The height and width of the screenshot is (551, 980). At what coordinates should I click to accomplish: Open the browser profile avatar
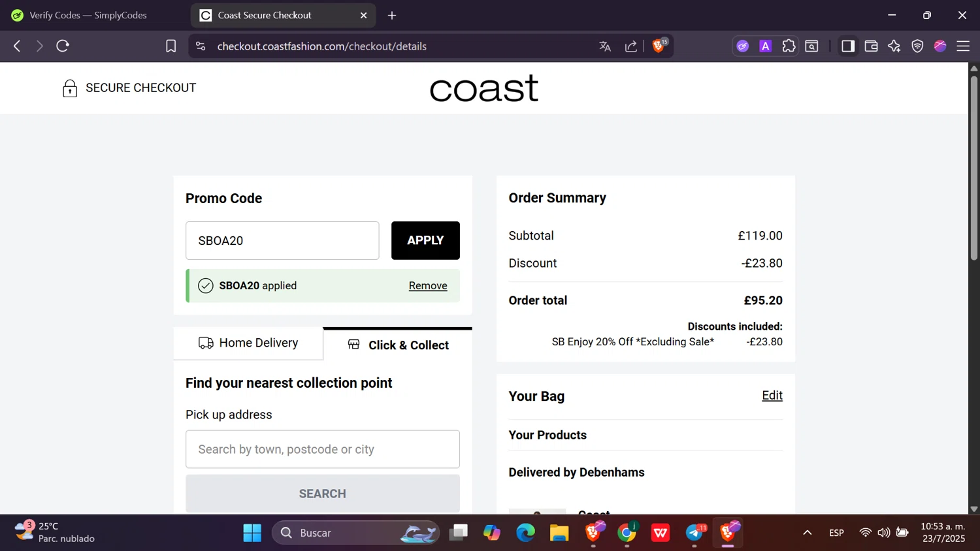[x=940, y=46]
